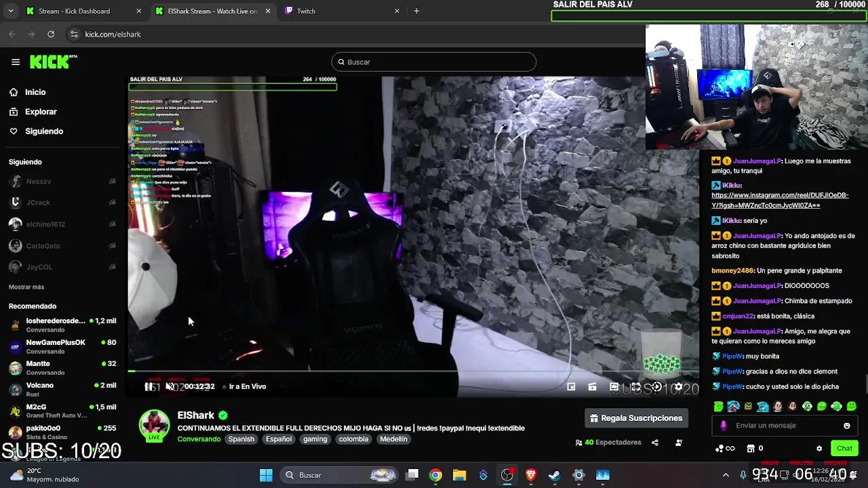The height and width of the screenshot is (488, 868).
Task: Select the Medellín tag
Action: point(393,439)
